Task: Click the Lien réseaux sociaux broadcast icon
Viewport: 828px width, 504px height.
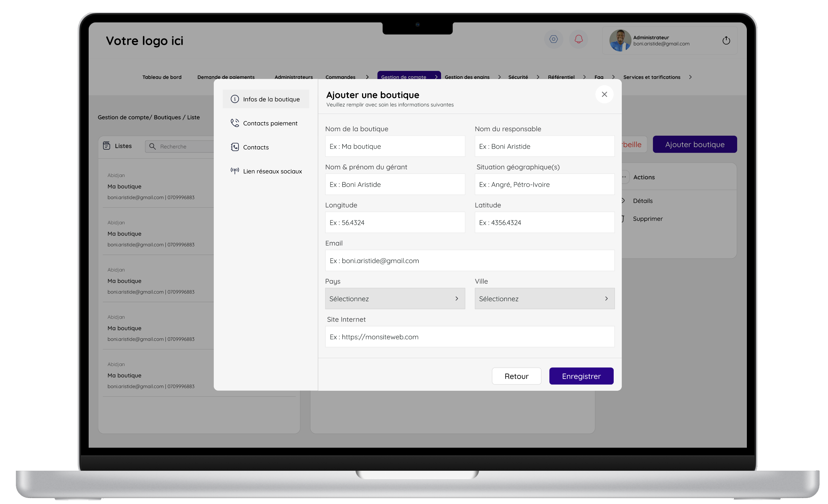Action: point(235,171)
